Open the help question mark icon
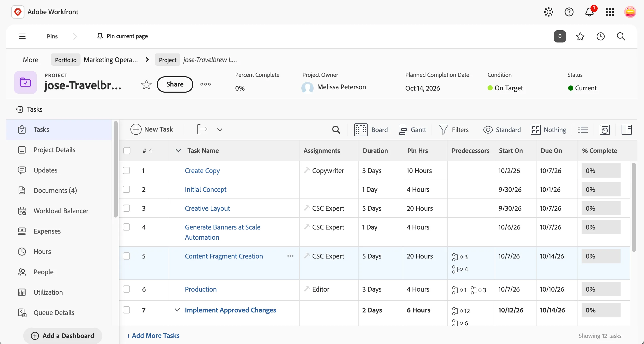 [569, 12]
